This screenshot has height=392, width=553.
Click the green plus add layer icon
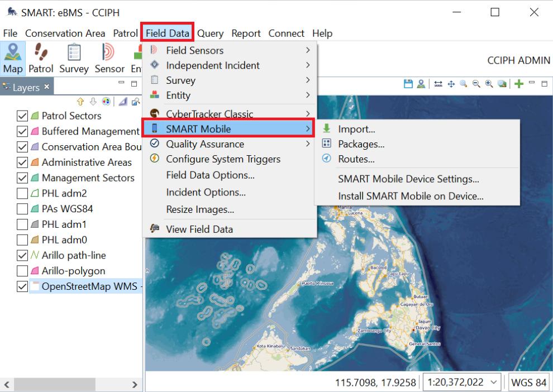[x=519, y=84]
